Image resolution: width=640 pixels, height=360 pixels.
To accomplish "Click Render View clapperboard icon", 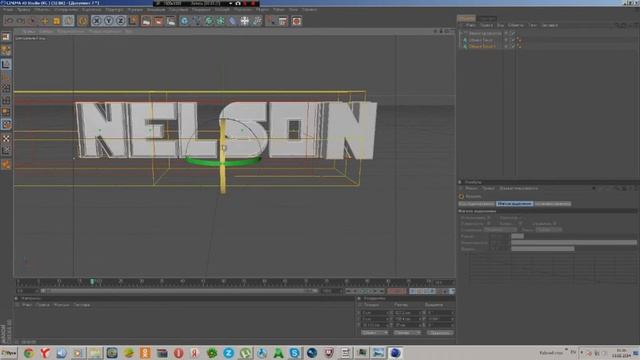I will coord(146,20).
